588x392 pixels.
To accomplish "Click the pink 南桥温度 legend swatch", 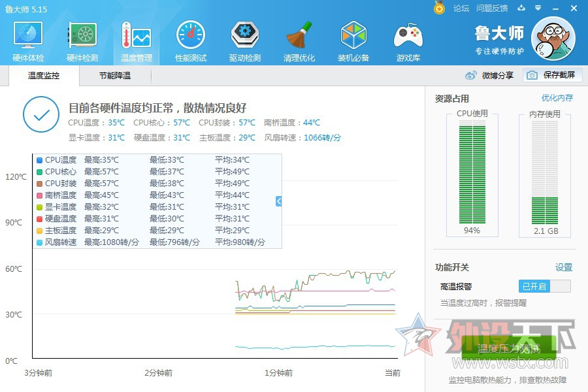I will click(39, 195).
